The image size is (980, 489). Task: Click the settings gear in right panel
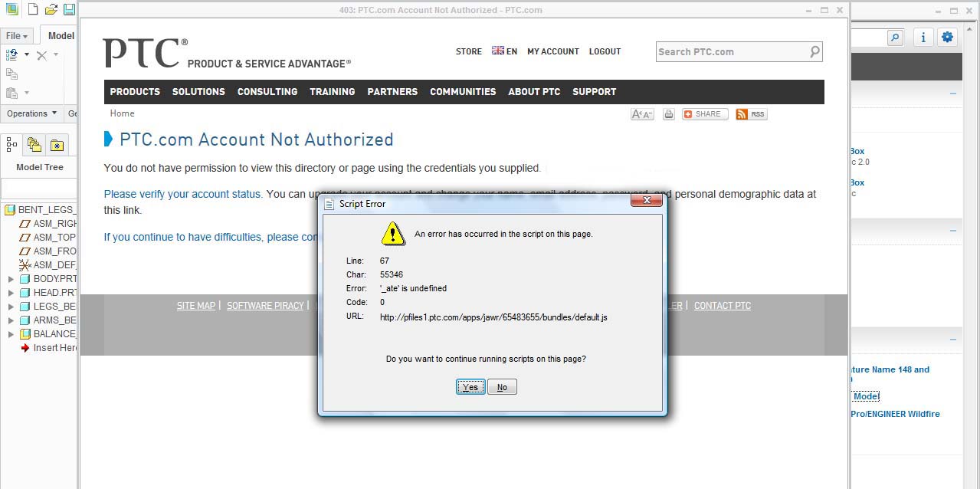(x=948, y=37)
